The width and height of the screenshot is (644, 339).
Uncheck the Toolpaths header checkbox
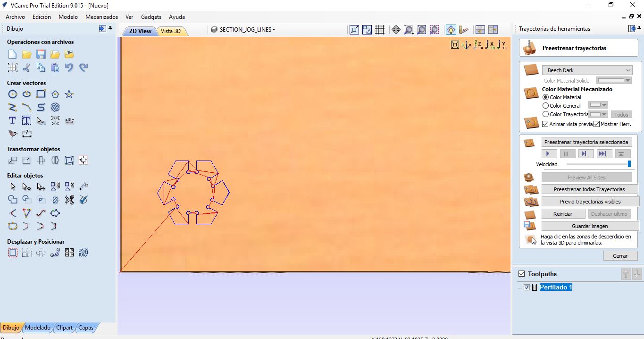pos(521,273)
